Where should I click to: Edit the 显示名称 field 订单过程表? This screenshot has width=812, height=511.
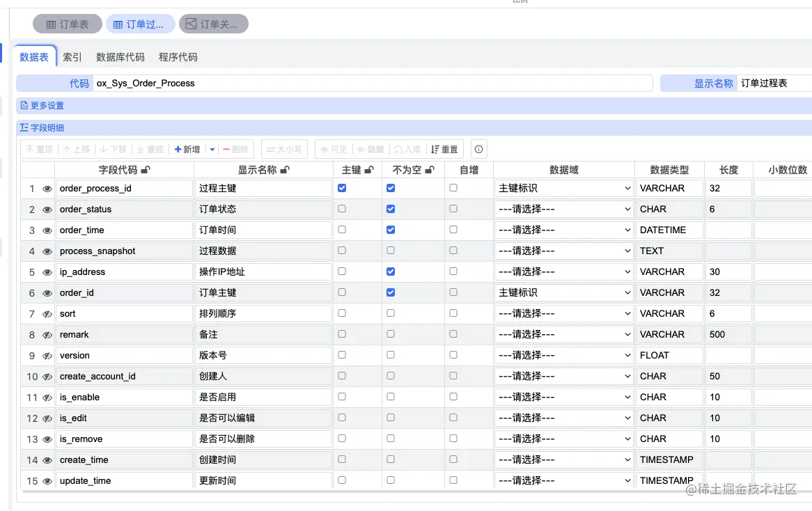point(774,84)
